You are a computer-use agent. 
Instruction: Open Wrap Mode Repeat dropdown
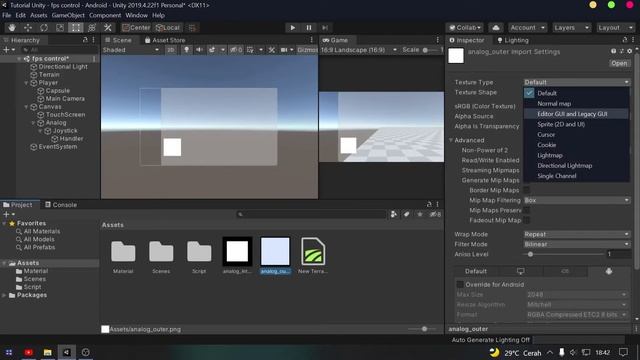pyautogui.click(x=577, y=234)
